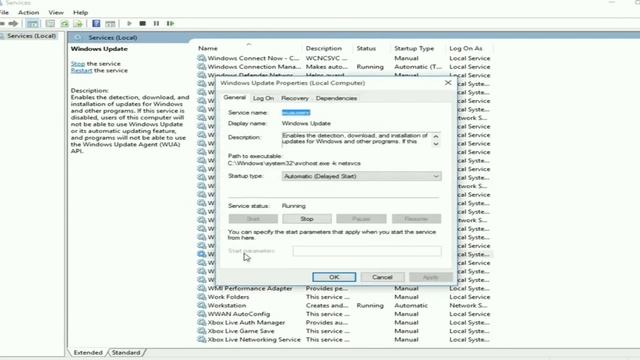Click gear icon of Windows Connection Manager row
640x360 pixels.
[x=202, y=67]
